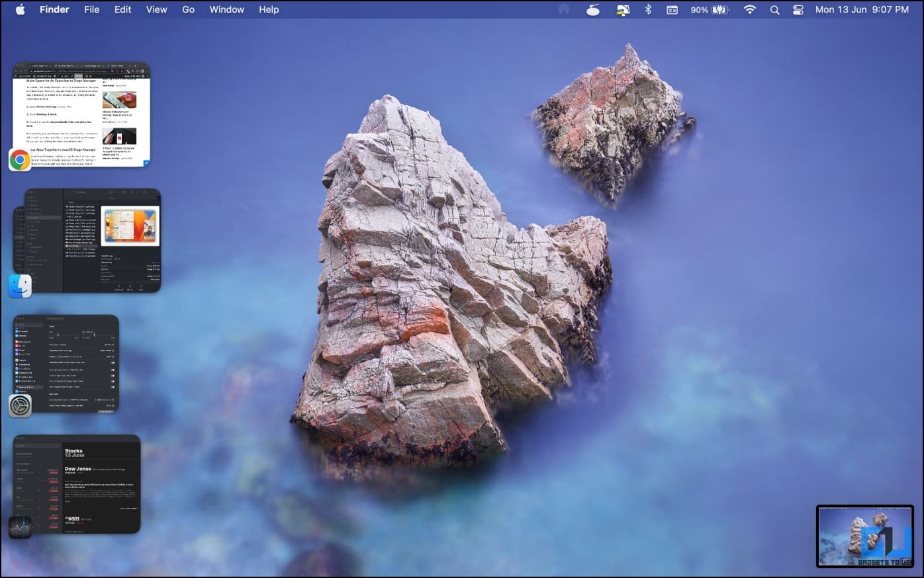This screenshot has width=924, height=578.
Task: Click the Stocks app icon in Stage Manager
Action: [x=20, y=526]
